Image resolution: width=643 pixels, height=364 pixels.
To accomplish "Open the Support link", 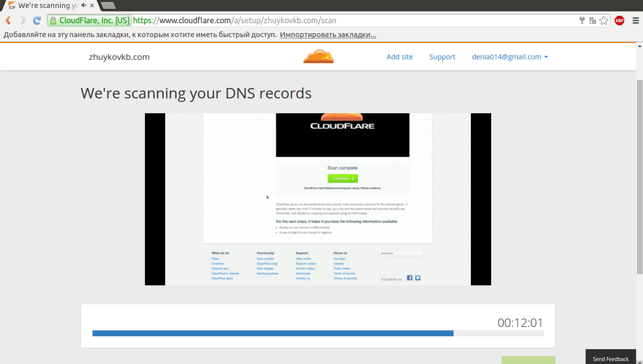I will point(442,57).
